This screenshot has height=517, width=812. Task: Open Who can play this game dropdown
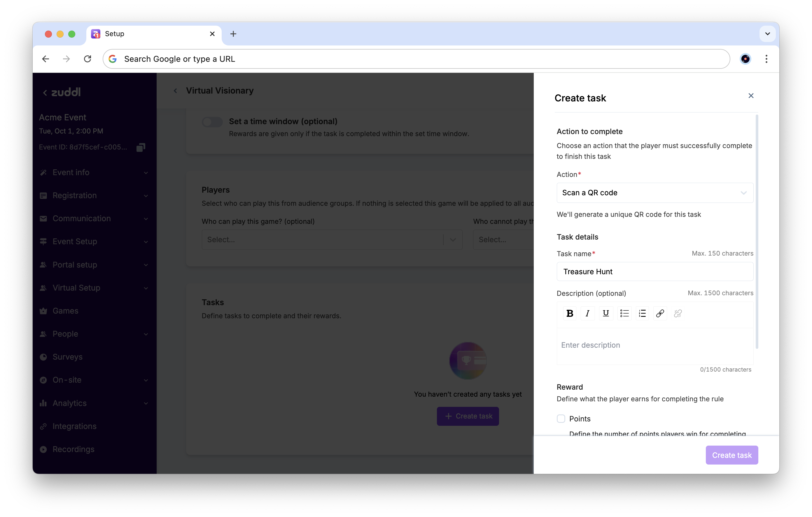(331, 240)
